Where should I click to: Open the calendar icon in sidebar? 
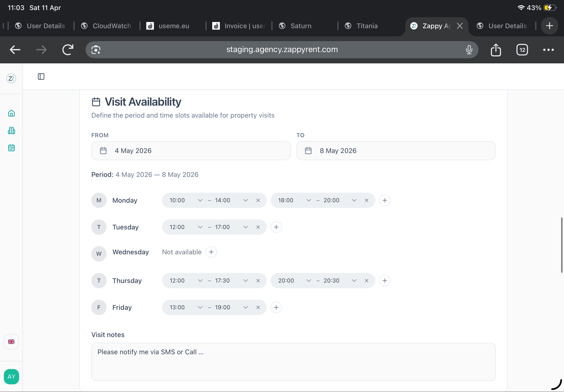pyautogui.click(x=11, y=148)
